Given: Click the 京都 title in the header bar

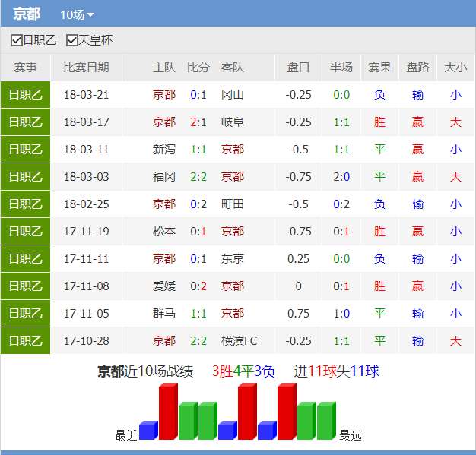Looking at the screenshot, I should click(x=28, y=15).
